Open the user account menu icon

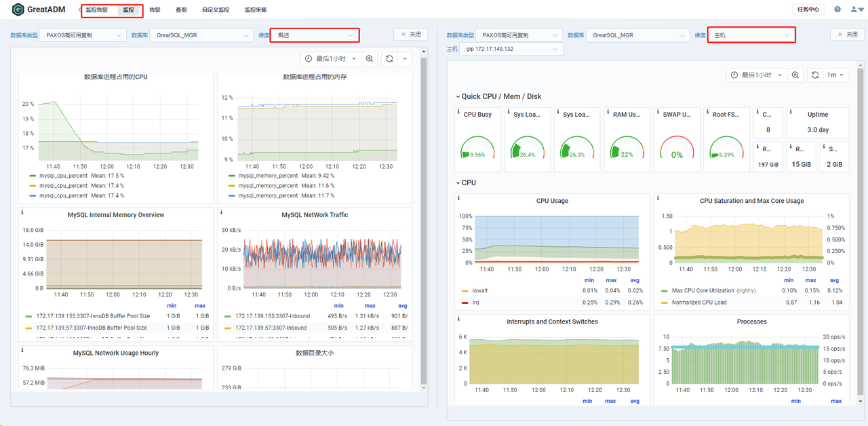pos(854,9)
